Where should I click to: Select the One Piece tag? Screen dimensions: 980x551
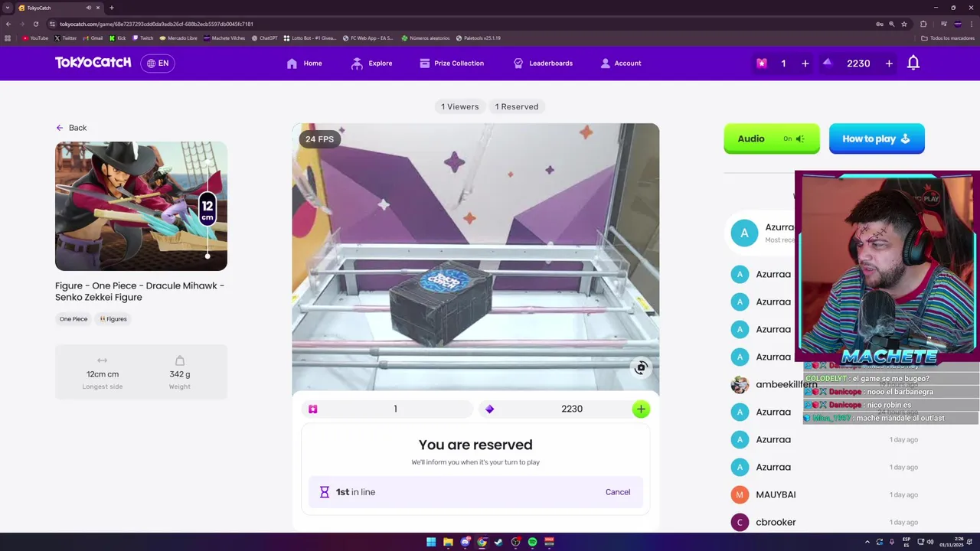click(73, 319)
